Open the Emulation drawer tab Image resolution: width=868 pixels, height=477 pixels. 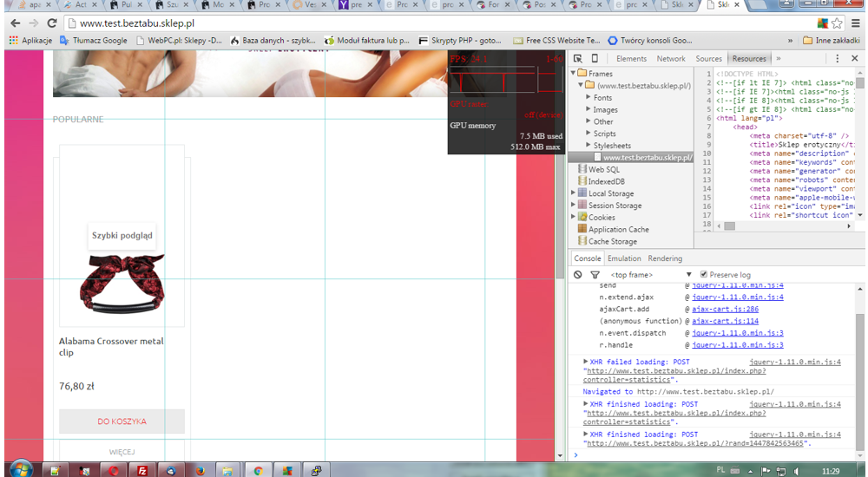624,258
